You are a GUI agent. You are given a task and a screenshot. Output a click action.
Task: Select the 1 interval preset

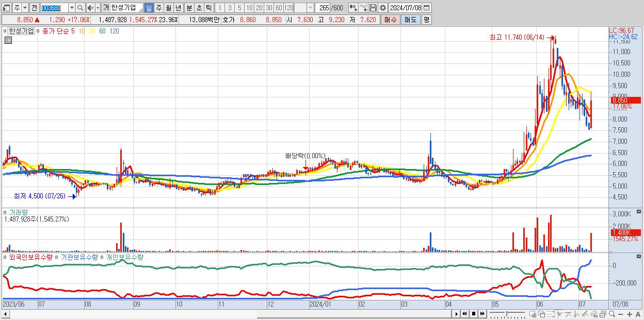(x=220, y=8)
